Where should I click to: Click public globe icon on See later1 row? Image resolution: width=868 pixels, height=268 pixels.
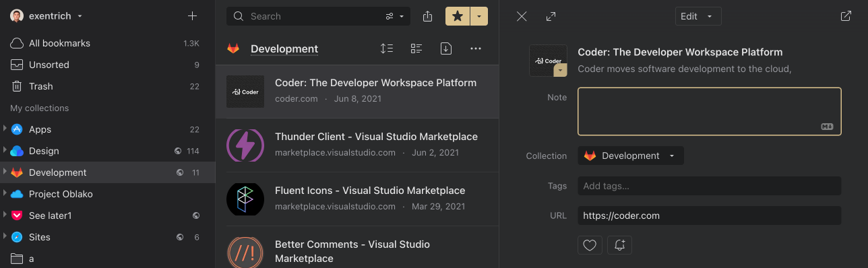(x=196, y=215)
